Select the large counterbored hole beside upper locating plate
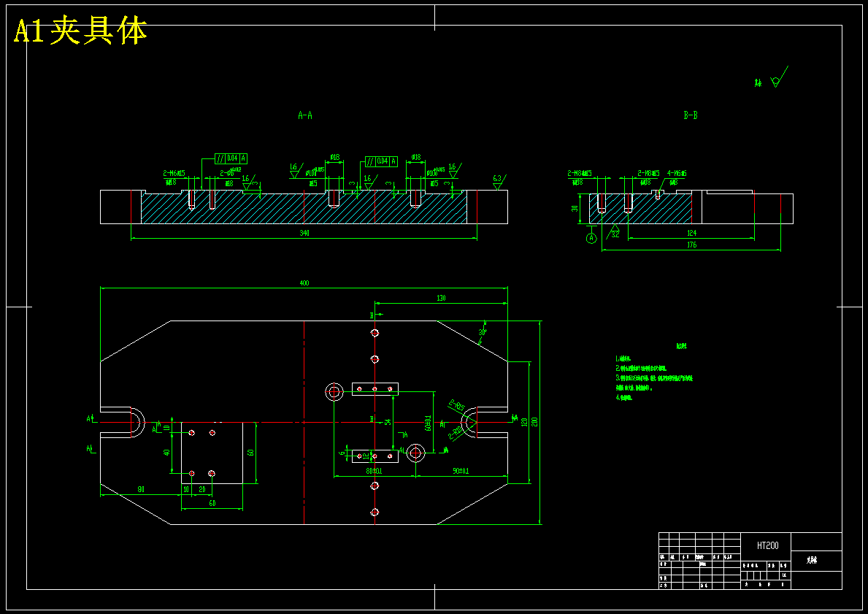This screenshot has width=868, height=614. click(334, 391)
